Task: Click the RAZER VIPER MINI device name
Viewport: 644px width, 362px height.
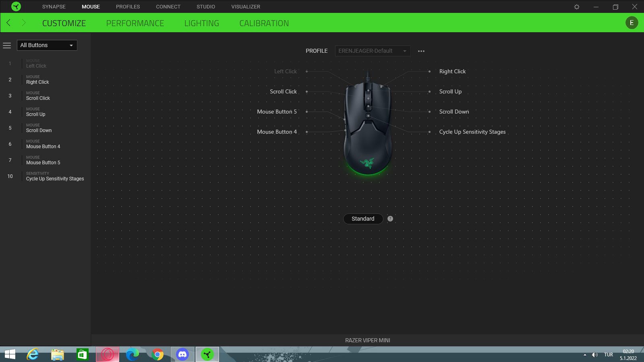Action: point(368,340)
